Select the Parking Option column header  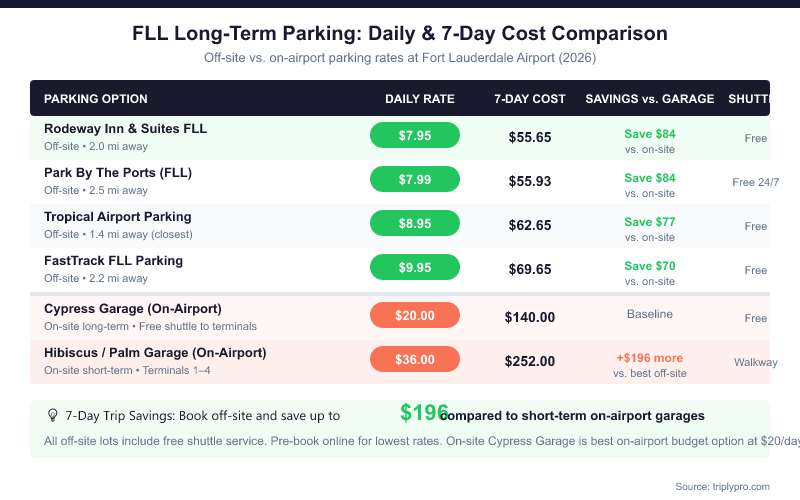(96, 99)
